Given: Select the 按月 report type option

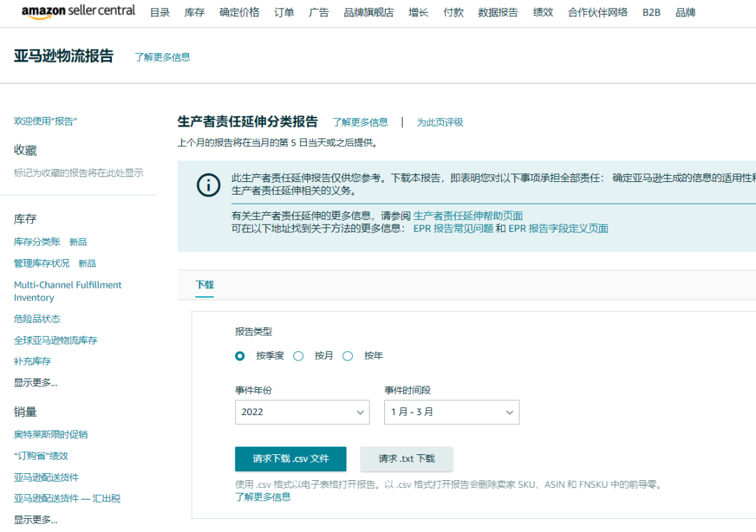Looking at the screenshot, I should (298, 356).
